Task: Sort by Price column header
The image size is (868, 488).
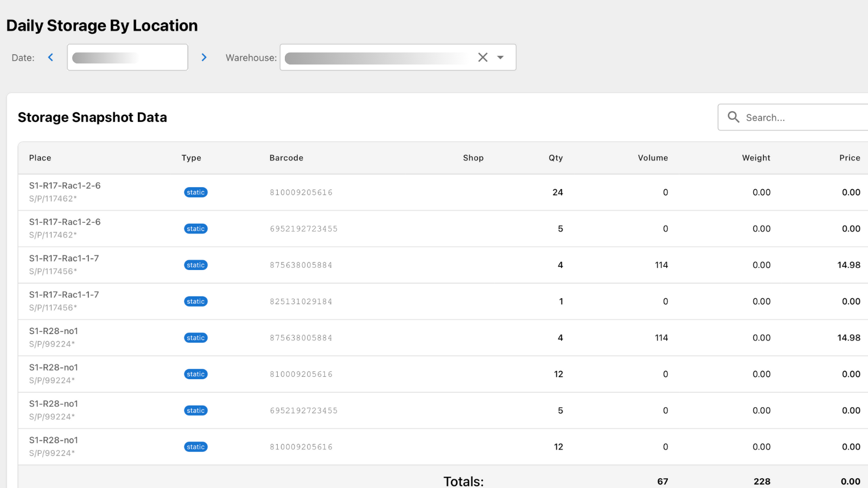Action: click(x=849, y=158)
